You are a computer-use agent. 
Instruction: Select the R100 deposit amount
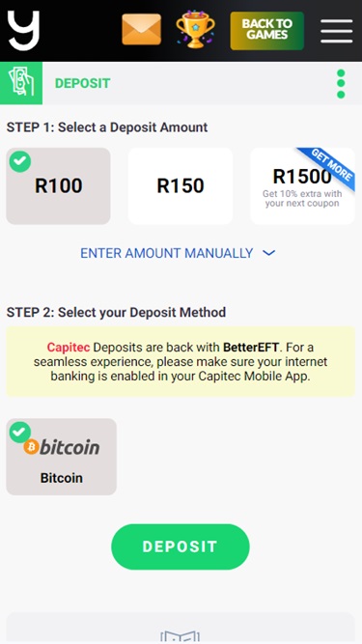coord(58,186)
